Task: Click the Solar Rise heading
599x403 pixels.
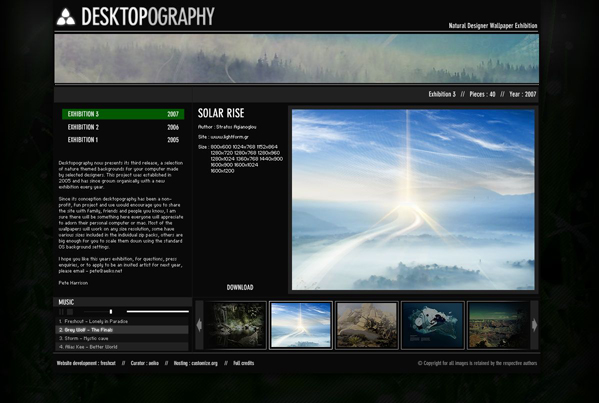Action: click(x=221, y=113)
